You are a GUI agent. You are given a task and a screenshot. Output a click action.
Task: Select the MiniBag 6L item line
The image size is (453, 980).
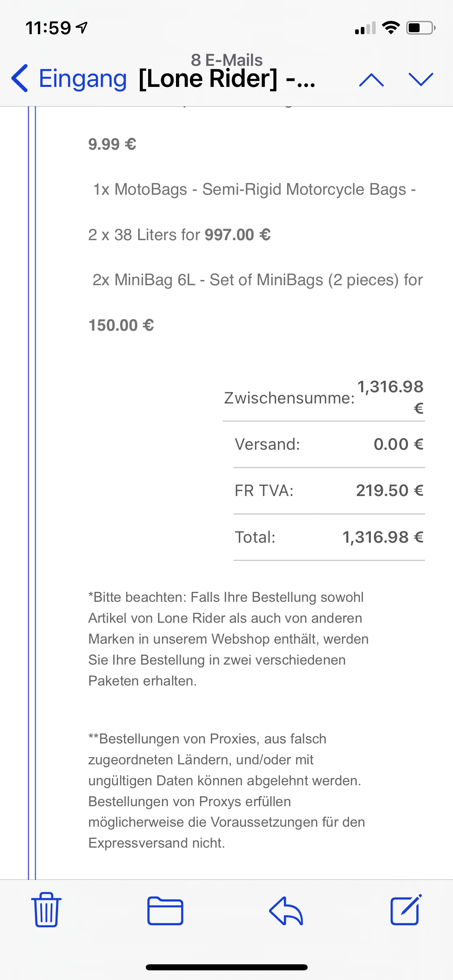click(x=258, y=280)
